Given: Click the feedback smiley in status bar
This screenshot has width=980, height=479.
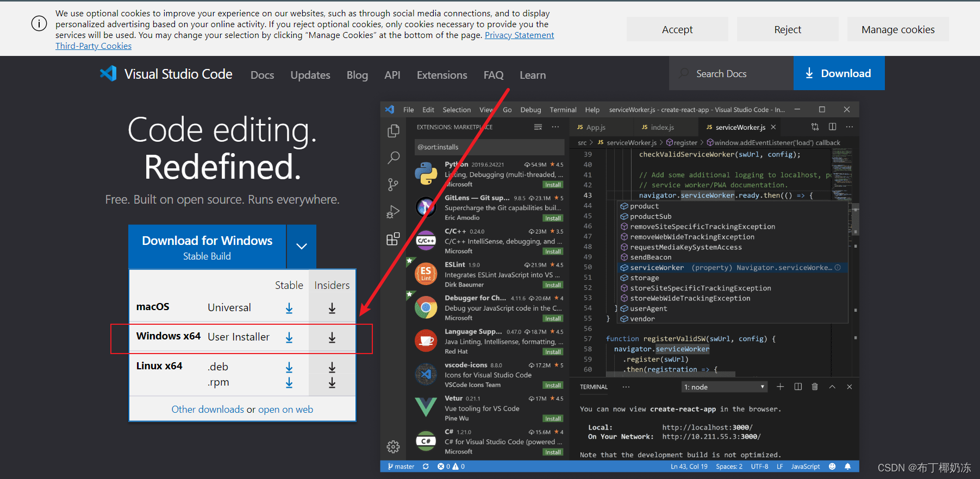Looking at the screenshot, I should 832,467.
